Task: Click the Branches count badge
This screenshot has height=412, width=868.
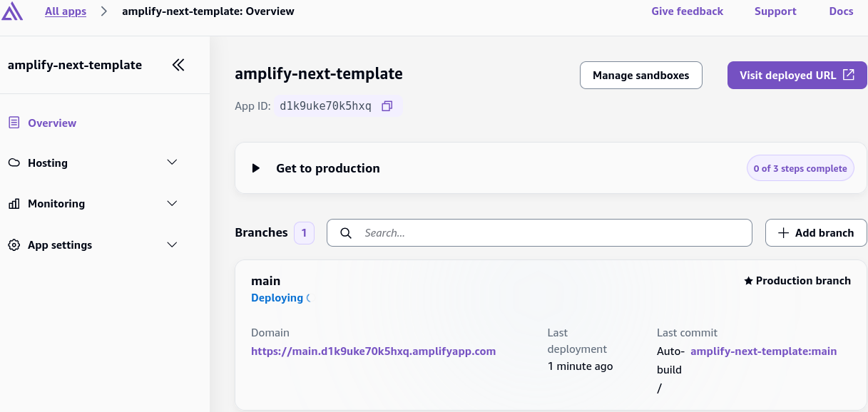Action: [304, 233]
